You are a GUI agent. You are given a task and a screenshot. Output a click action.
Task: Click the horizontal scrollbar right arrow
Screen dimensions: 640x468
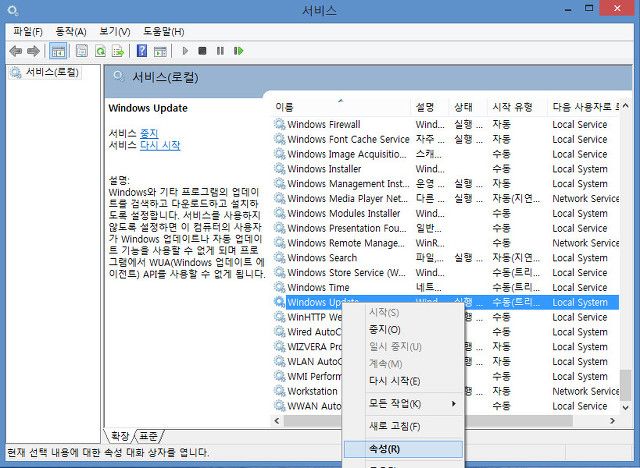click(612, 421)
